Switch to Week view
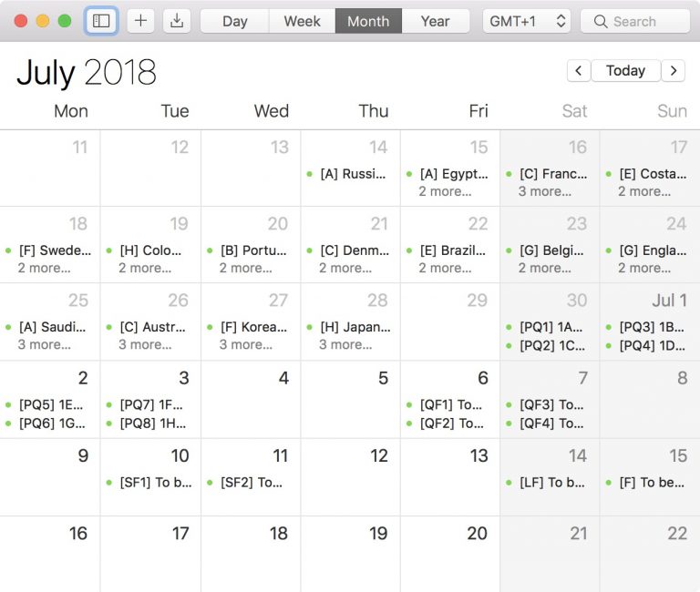This screenshot has width=700, height=592. pyautogui.click(x=302, y=21)
